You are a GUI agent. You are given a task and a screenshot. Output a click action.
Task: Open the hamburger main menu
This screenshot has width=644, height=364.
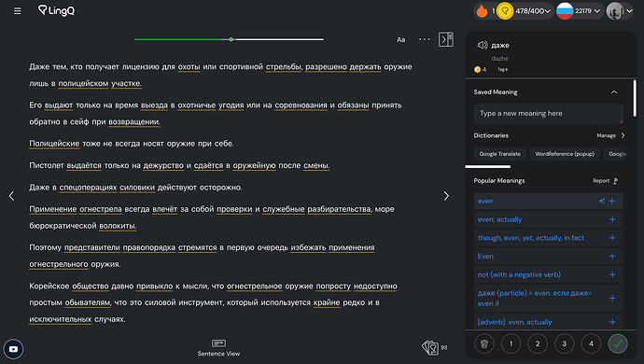tap(17, 11)
